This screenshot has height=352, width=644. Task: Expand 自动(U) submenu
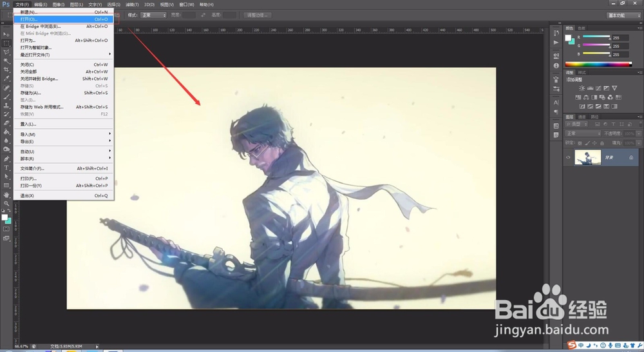[65, 152]
